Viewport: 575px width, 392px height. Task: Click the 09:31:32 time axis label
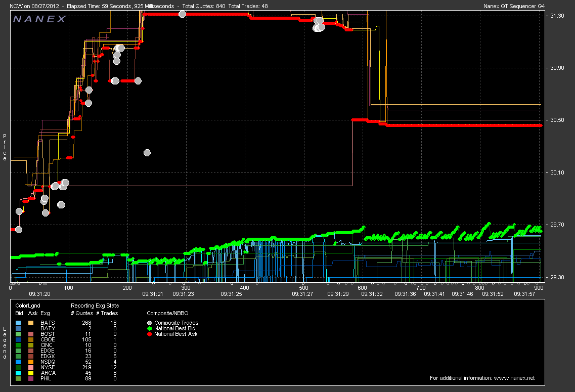point(372,294)
